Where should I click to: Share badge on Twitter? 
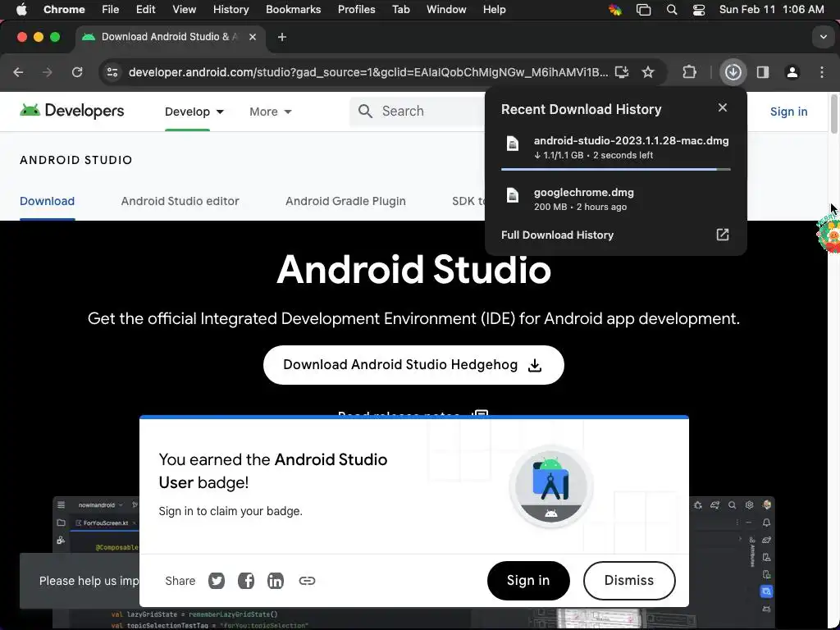[x=217, y=581]
